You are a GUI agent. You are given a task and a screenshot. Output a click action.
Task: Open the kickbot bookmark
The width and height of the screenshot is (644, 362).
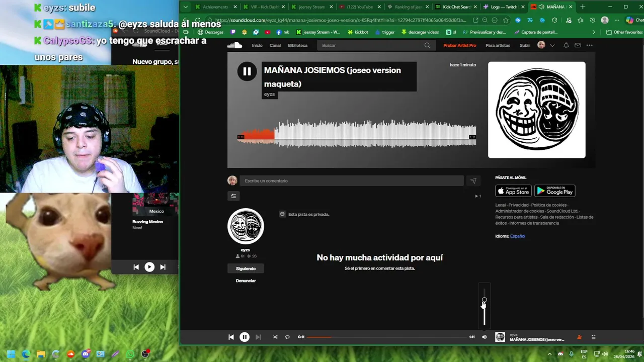357,32
